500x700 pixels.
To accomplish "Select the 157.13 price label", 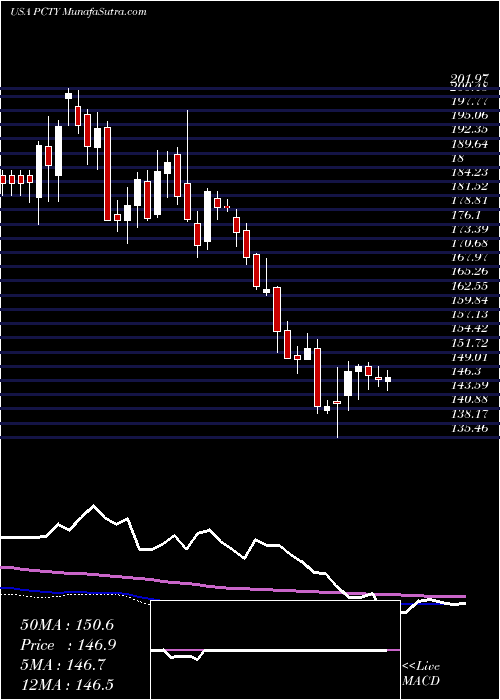I will coord(470,314).
